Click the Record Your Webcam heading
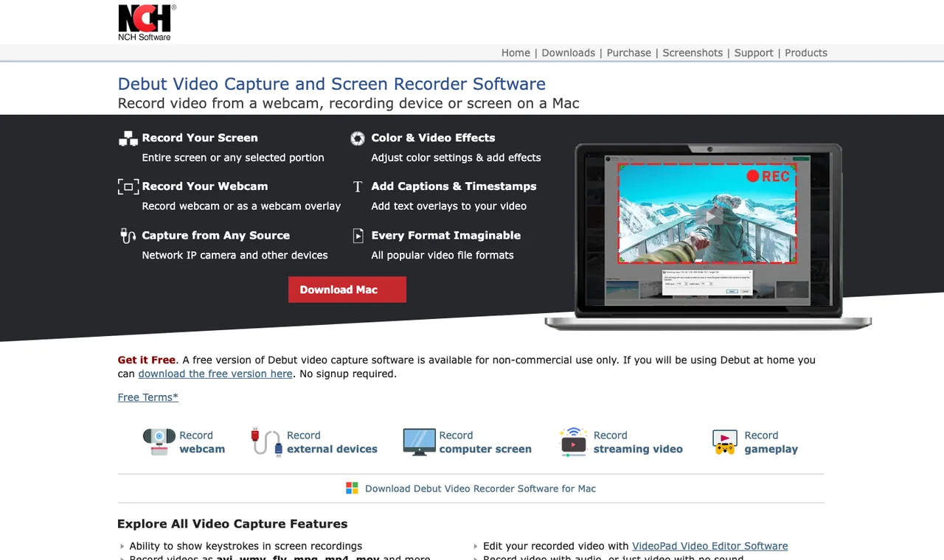This screenshot has height=560, width=944. pos(205,186)
